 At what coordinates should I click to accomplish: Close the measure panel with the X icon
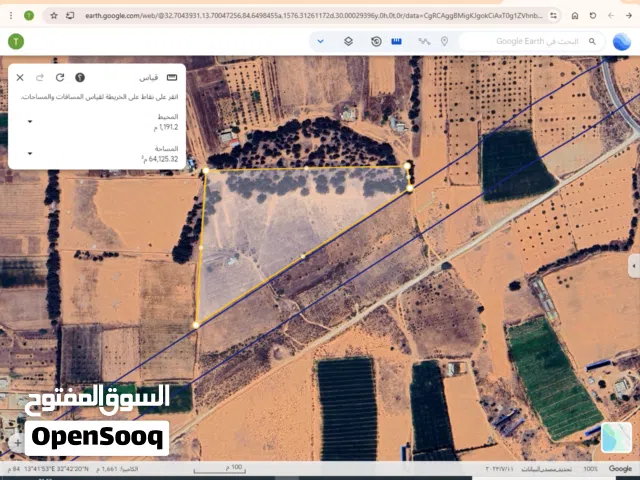tap(20, 77)
